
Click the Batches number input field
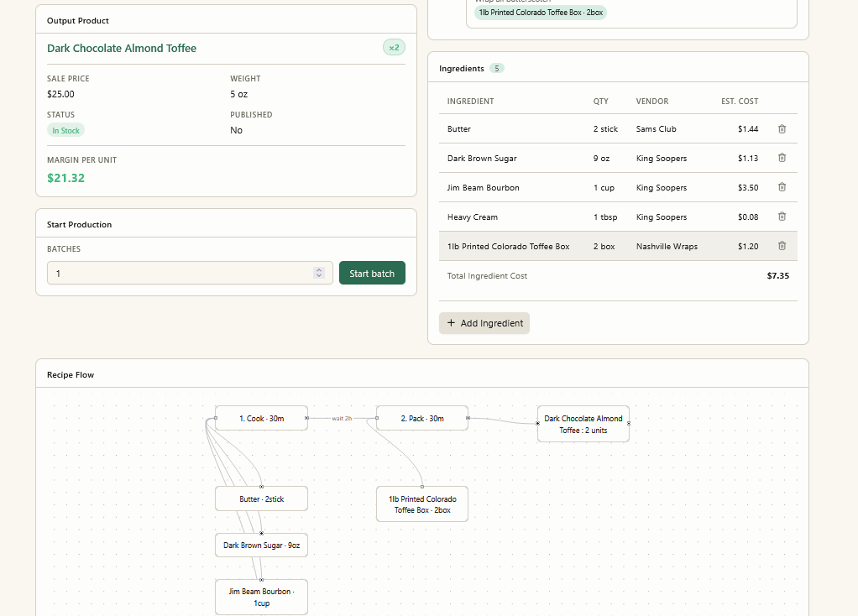pos(190,273)
